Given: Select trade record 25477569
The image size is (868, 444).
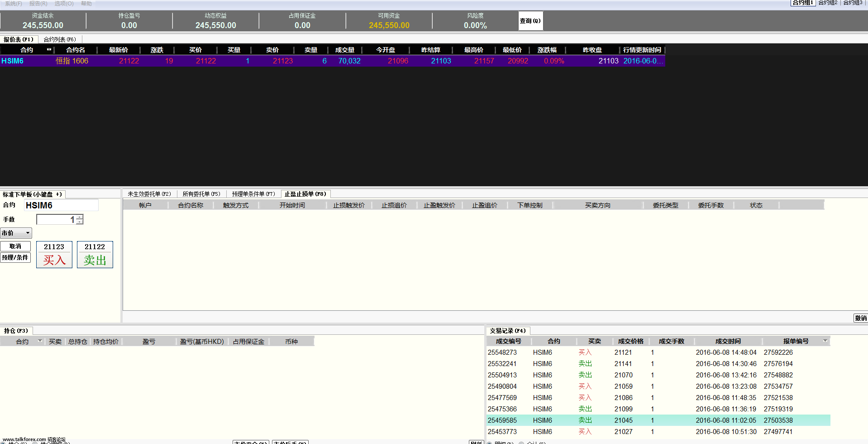Looking at the screenshot, I should pyautogui.click(x=658, y=398).
